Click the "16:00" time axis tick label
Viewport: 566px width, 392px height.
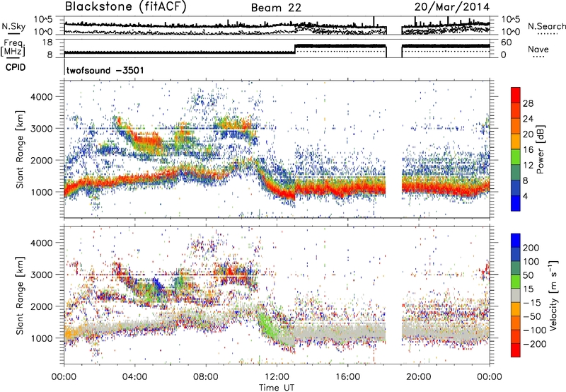tap(347, 377)
